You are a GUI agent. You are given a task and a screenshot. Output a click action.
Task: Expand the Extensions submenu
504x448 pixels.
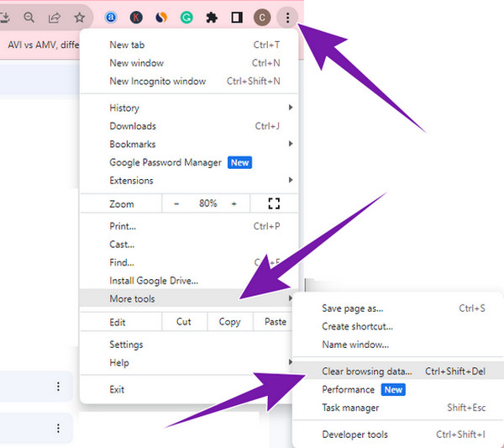pos(189,181)
